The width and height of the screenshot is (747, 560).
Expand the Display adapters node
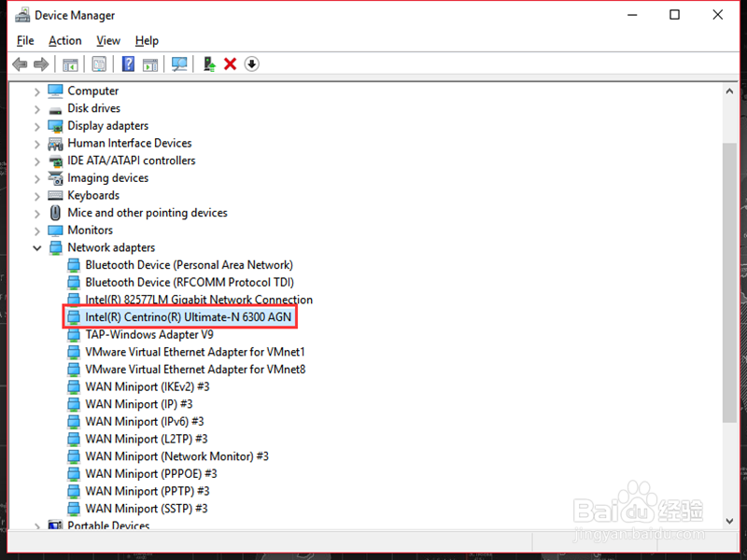coord(37,127)
